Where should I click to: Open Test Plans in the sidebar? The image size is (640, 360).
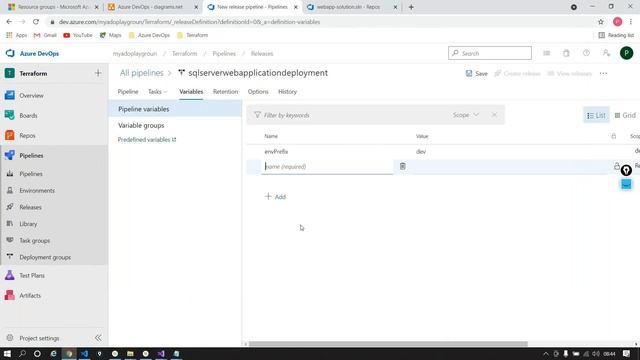pyautogui.click(x=32, y=276)
